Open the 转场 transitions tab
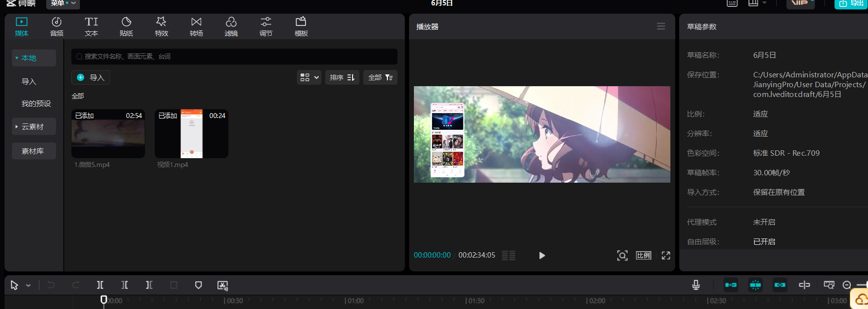Screen dimensions: 868x309 196,26
